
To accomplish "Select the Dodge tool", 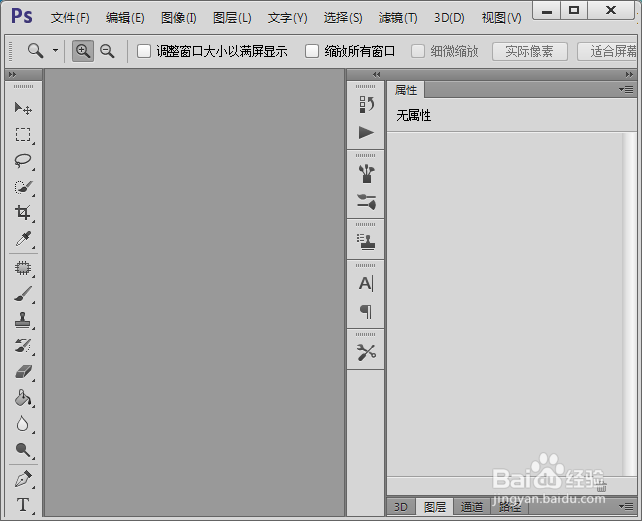I will pyautogui.click(x=23, y=450).
